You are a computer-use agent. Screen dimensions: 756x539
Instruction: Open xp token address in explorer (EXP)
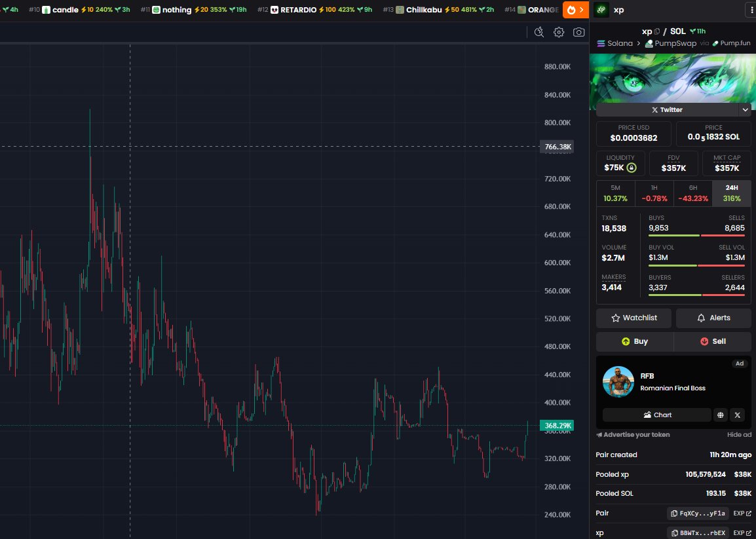click(x=742, y=532)
